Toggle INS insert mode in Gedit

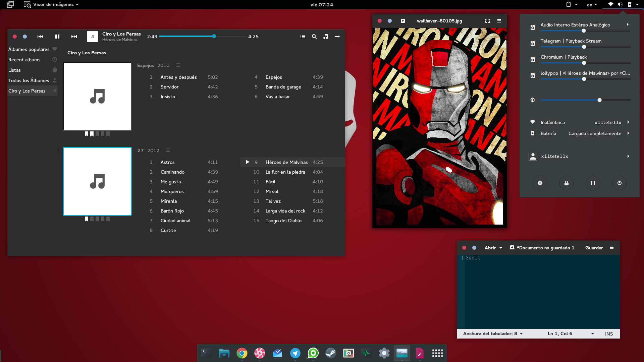pos(609,334)
